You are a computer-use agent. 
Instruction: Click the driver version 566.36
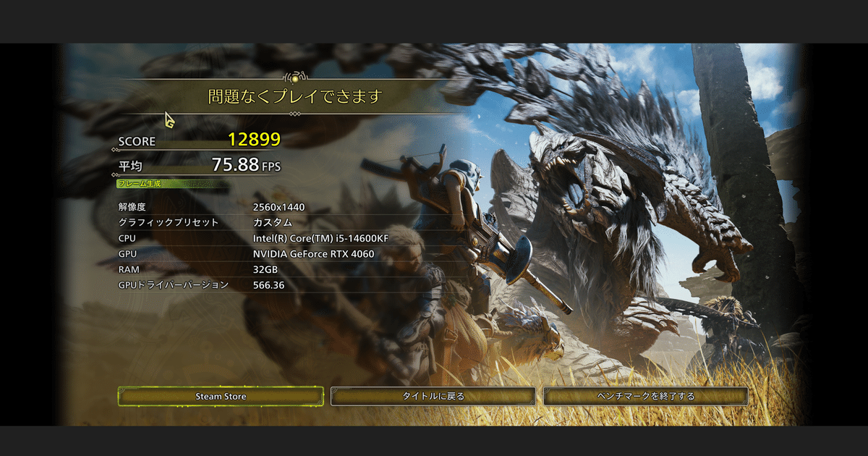coord(269,285)
